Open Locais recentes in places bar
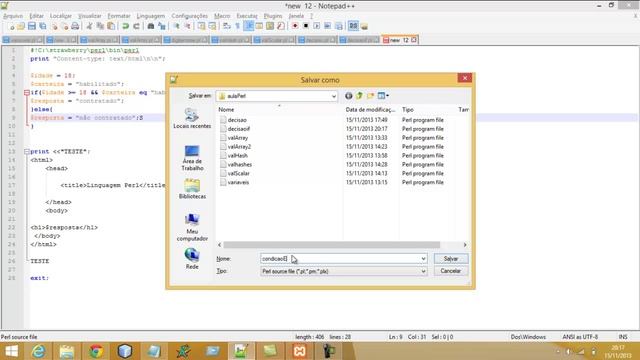The height and width of the screenshot is (360, 640). [192, 118]
